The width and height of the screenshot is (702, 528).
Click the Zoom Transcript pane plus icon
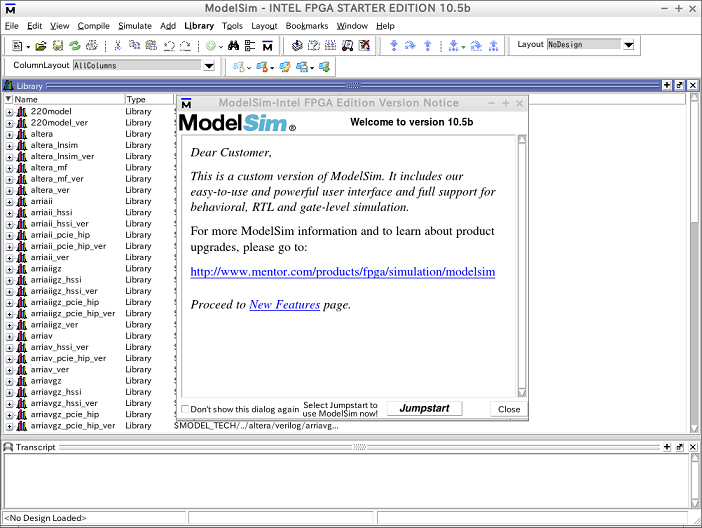(667, 447)
